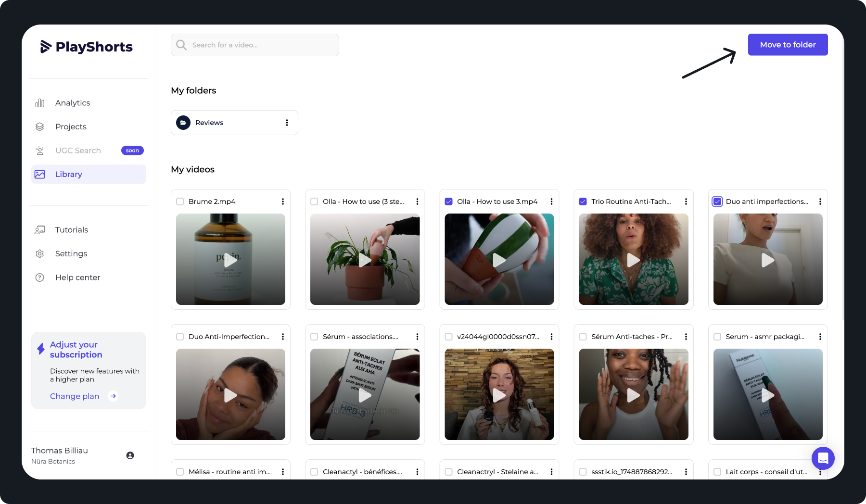Click the magnifier icon in search bar
Screen dimensions: 866x504
click(x=181, y=45)
